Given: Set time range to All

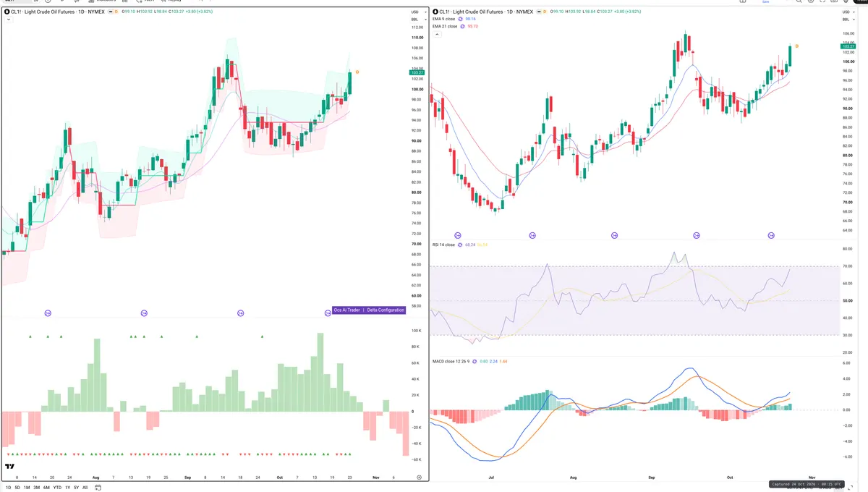Looking at the screenshot, I should [x=85, y=487].
